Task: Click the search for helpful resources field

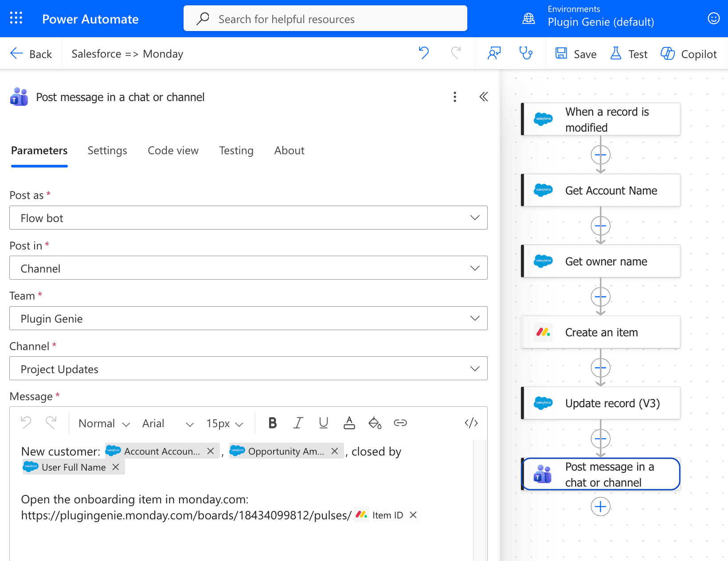Action: (325, 19)
